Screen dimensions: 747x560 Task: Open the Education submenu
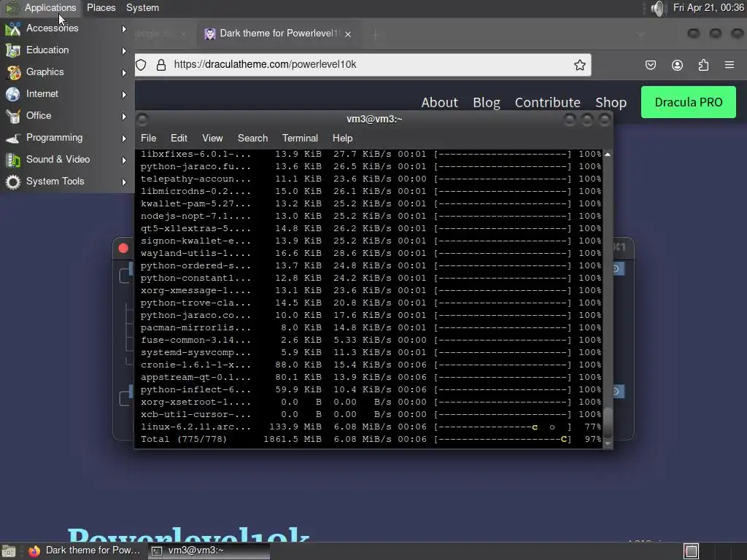66,50
